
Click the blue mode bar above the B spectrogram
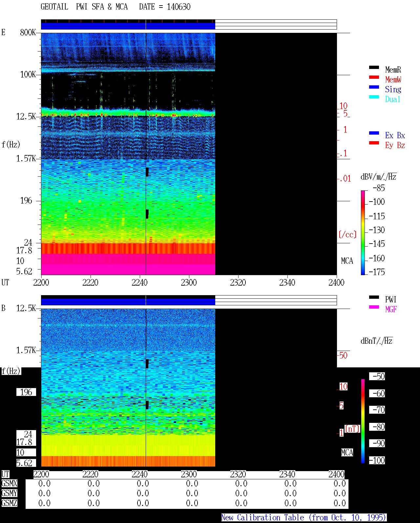pyautogui.click(x=128, y=302)
